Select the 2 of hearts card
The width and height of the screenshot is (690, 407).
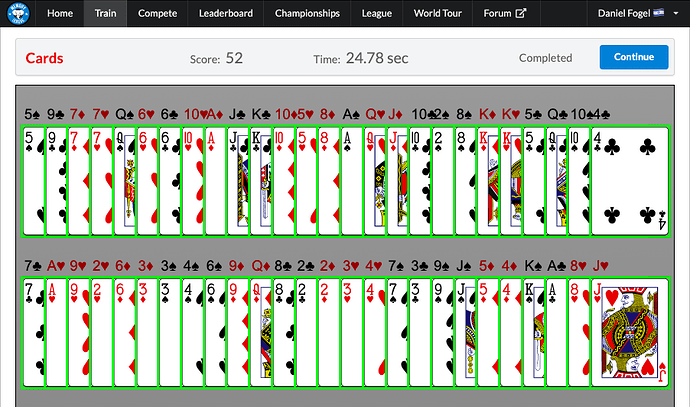coord(102,332)
